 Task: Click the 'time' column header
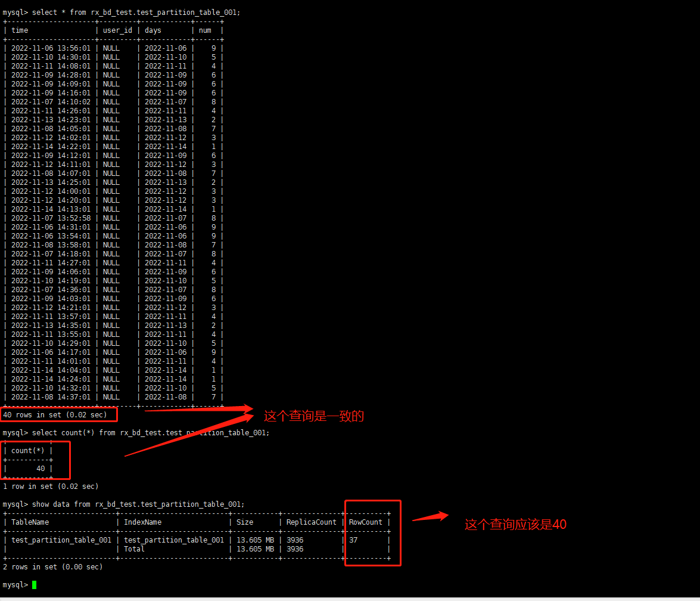coord(20,30)
